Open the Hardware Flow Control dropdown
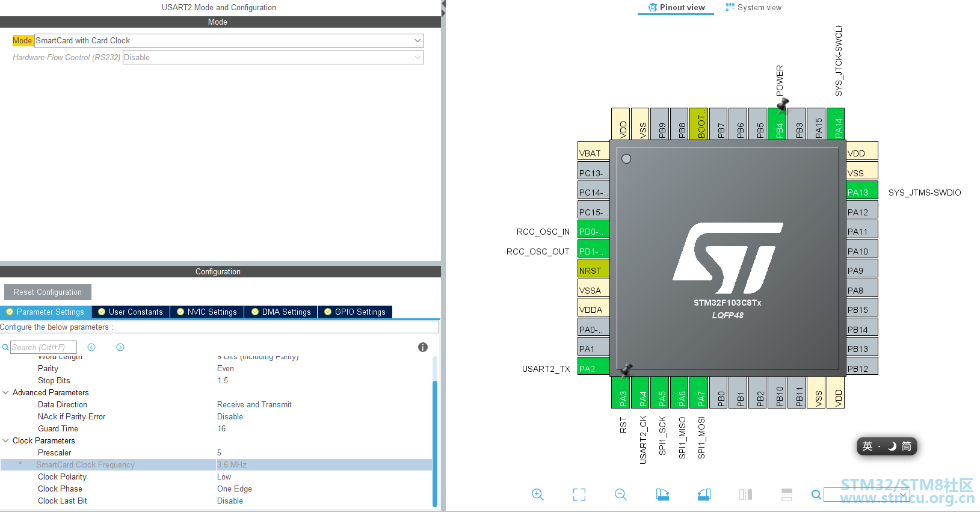 273,57
